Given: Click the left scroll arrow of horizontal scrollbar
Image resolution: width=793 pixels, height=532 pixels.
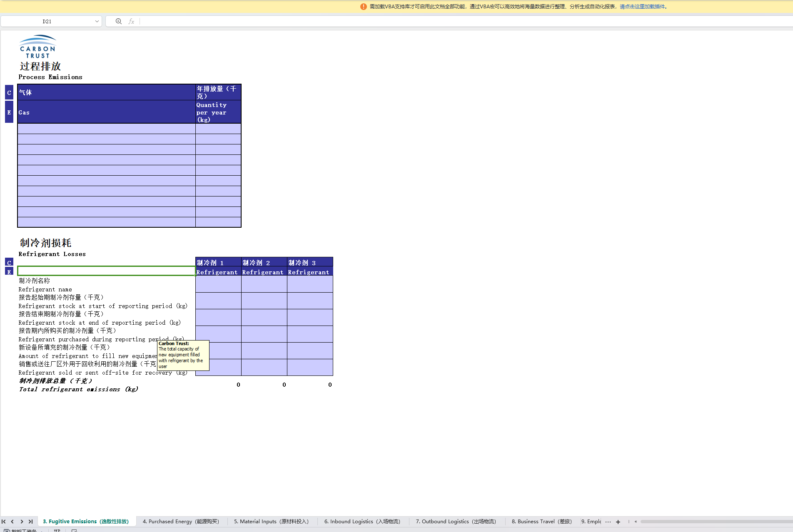Looking at the screenshot, I should [636, 522].
